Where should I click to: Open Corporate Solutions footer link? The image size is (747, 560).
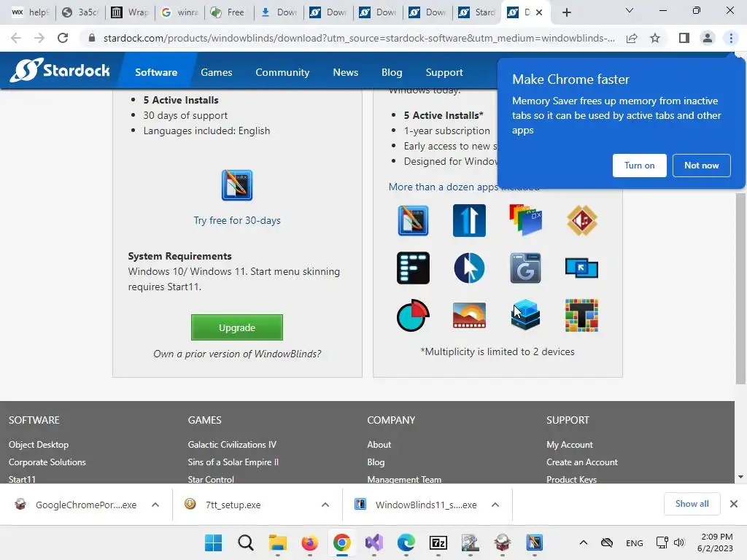pyautogui.click(x=47, y=462)
